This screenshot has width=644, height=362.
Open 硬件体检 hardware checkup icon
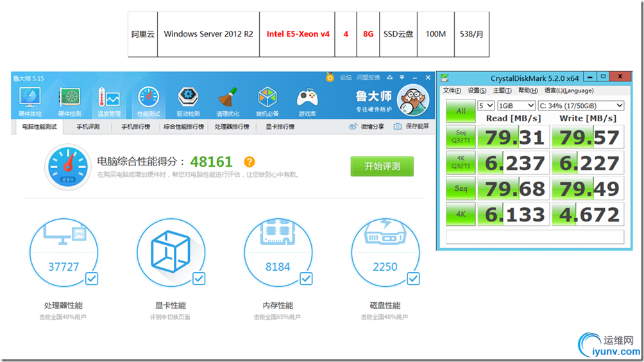coord(30,101)
